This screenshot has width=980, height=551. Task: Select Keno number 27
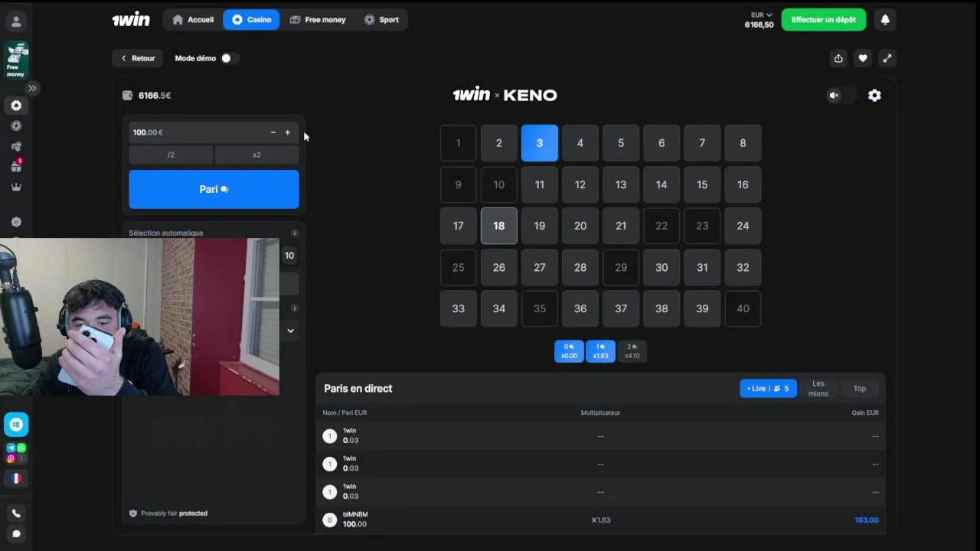[x=540, y=267]
